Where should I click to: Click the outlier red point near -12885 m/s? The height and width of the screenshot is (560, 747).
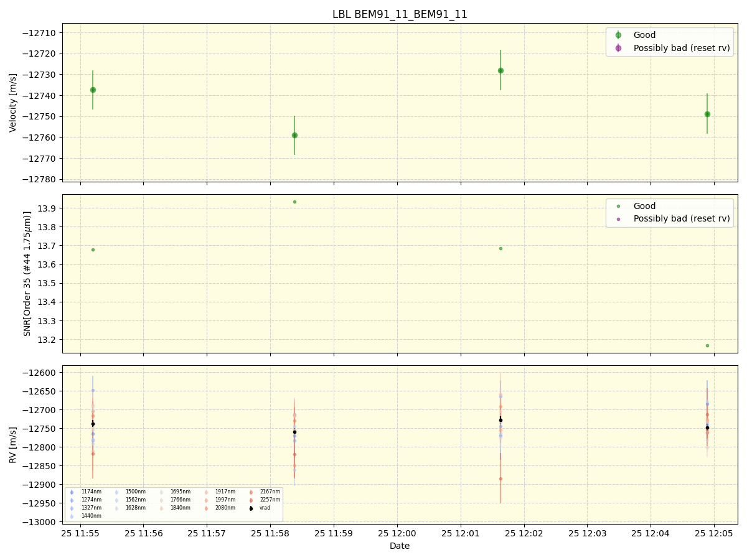click(500, 478)
